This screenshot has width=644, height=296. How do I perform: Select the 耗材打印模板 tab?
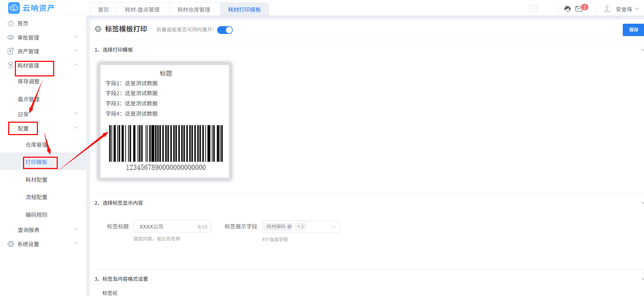point(244,10)
